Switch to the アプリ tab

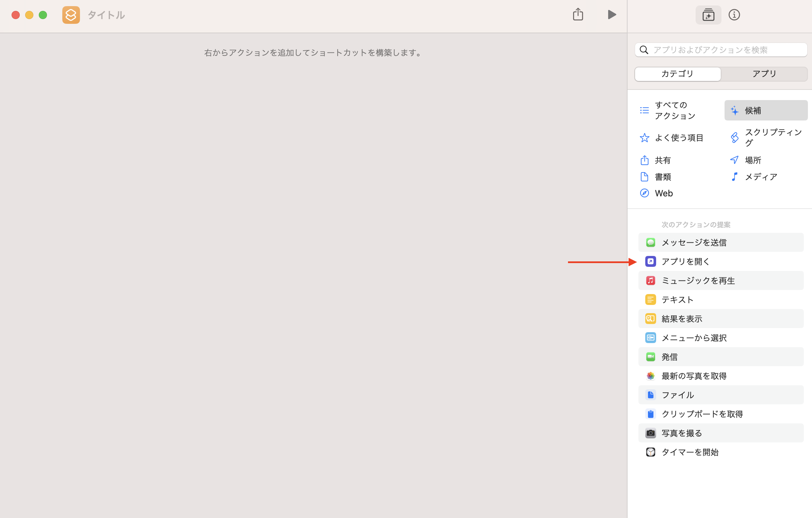pyautogui.click(x=764, y=74)
